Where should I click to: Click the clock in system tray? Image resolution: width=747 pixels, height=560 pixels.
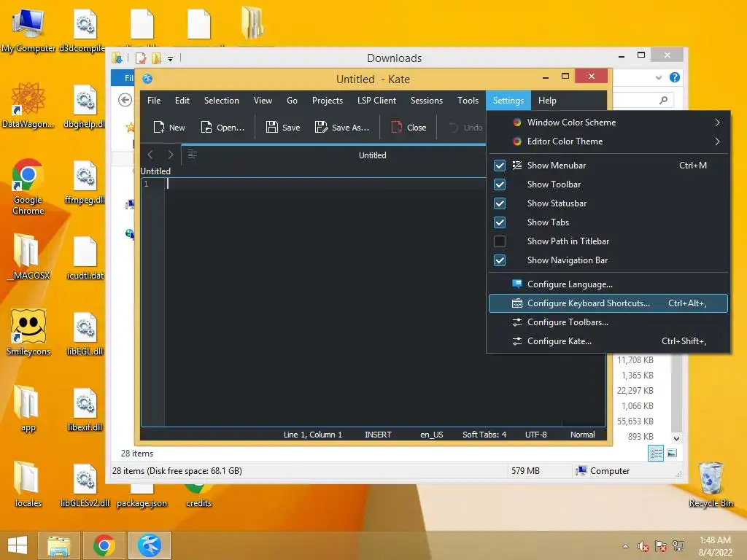pyautogui.click(x=715, y=546)
